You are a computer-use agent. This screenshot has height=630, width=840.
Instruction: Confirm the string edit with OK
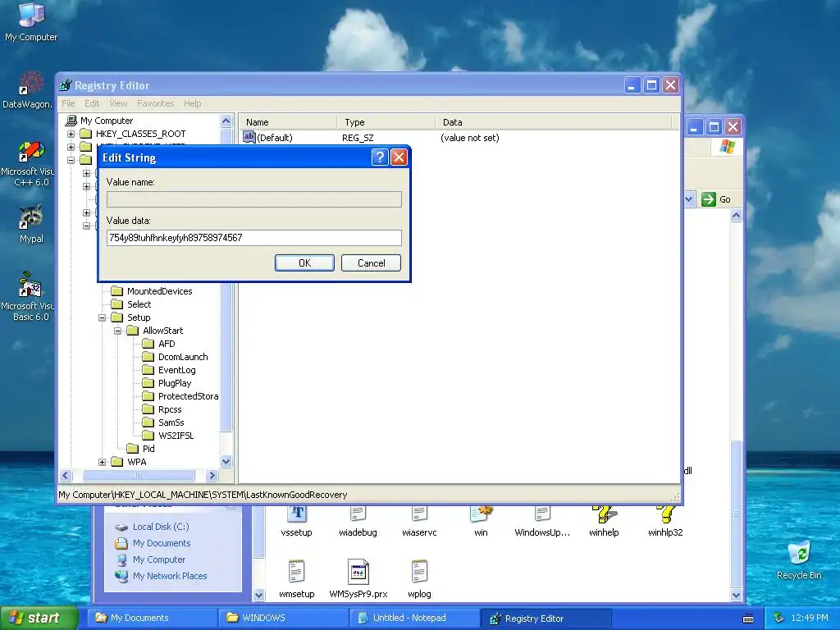[304, 263]
